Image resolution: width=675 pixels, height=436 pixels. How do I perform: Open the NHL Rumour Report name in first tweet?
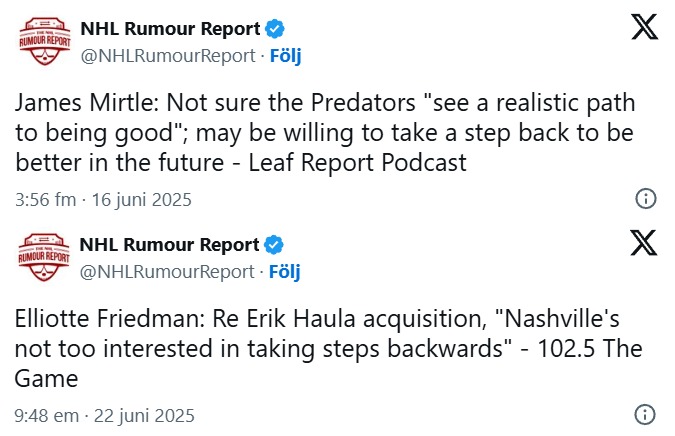[x=170, y=29]
